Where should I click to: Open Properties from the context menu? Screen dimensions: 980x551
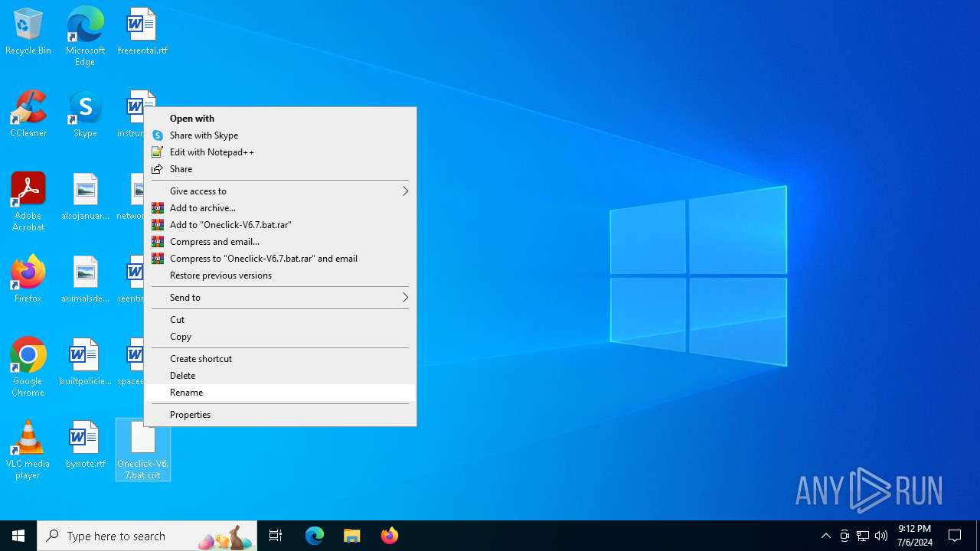pyautogui.click(x=280, y=415)
